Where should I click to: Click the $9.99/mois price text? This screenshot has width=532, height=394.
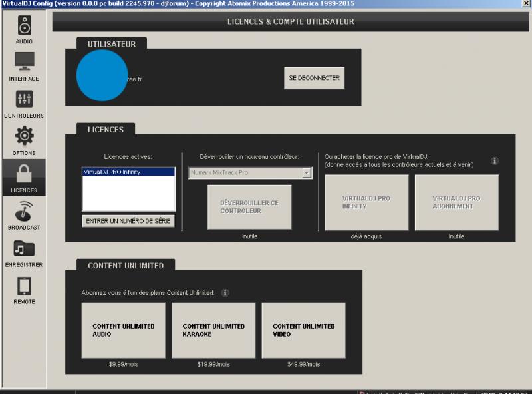[x=124, y=364]
